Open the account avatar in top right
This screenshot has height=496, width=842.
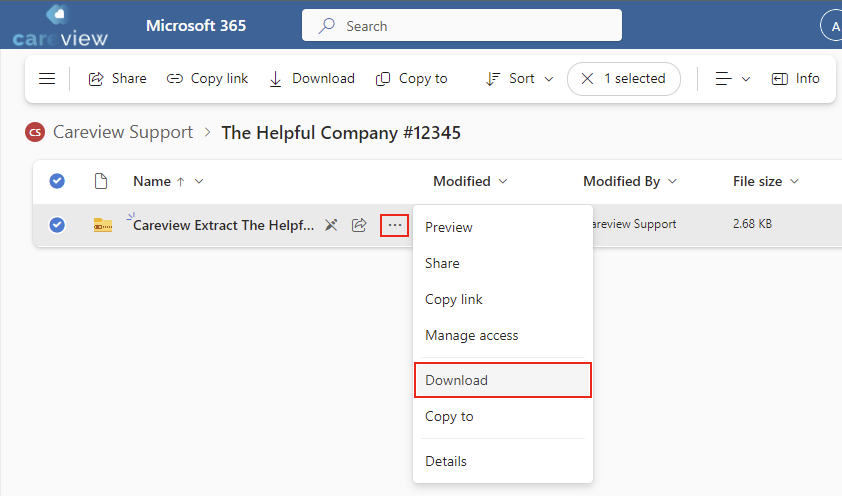tap(832, 26)
